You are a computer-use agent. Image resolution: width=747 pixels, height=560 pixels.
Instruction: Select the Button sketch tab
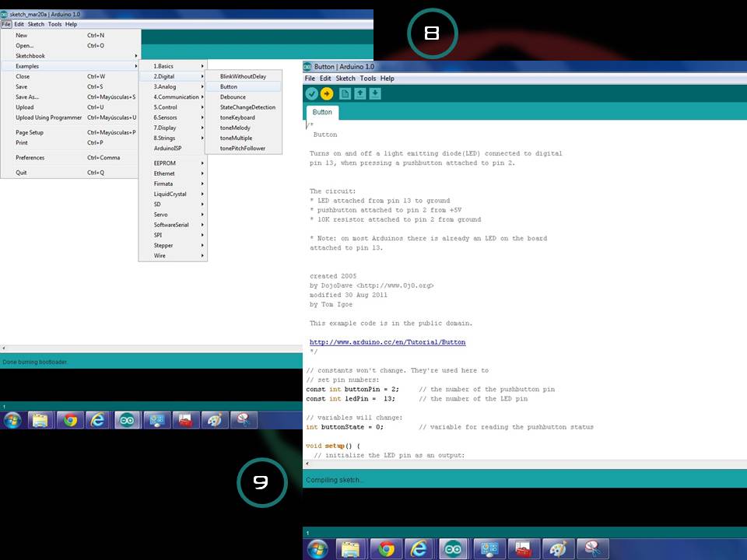322,112
